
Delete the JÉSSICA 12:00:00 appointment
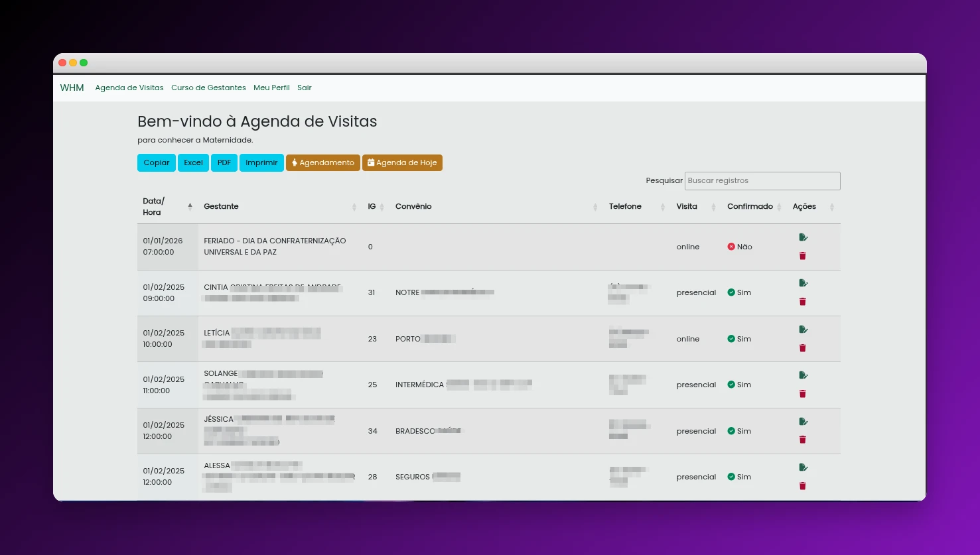point(803,440)
